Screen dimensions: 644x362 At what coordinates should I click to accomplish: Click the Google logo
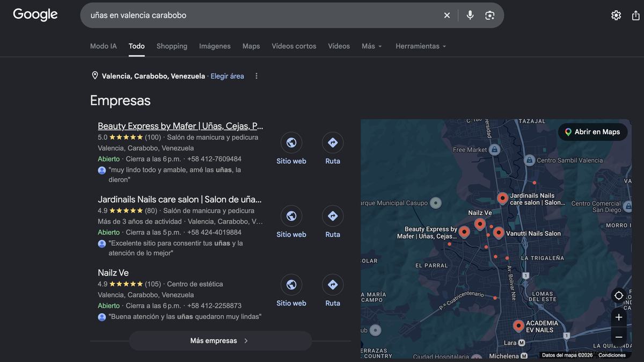(x=35, y=15)
